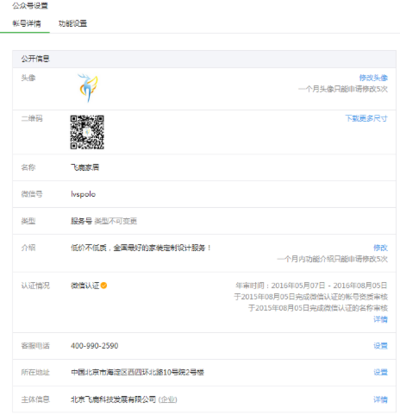Click 设置 for the customer service phone
400x415 pixels.
[x=380, y=346]
